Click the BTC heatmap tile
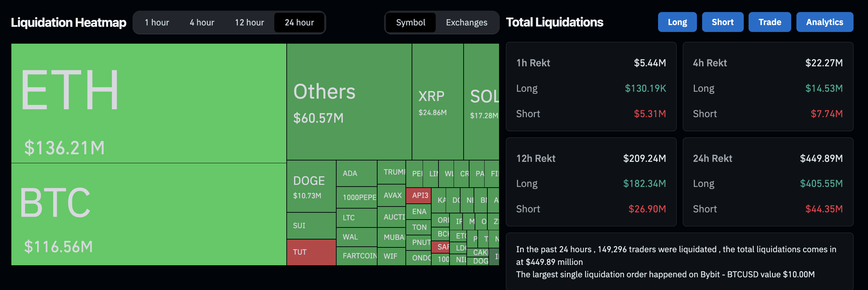The height and width of the screenshot is (290, 868). tap(149, 214)
